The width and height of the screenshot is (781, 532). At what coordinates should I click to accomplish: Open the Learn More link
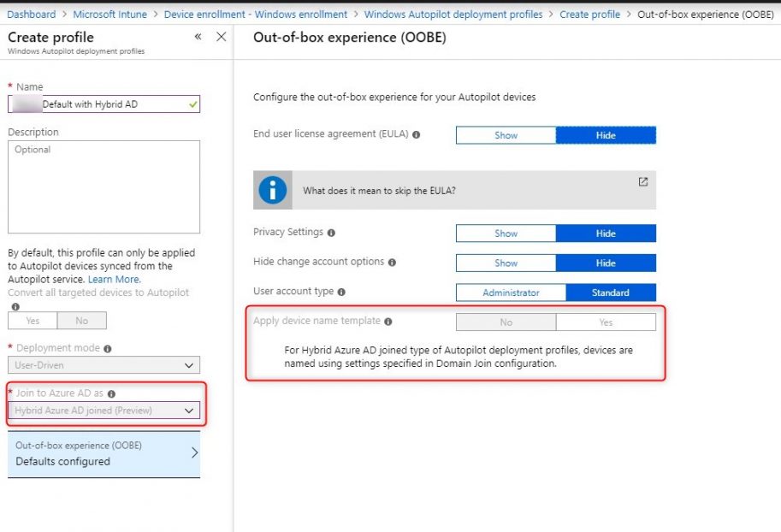pos(114,279)
